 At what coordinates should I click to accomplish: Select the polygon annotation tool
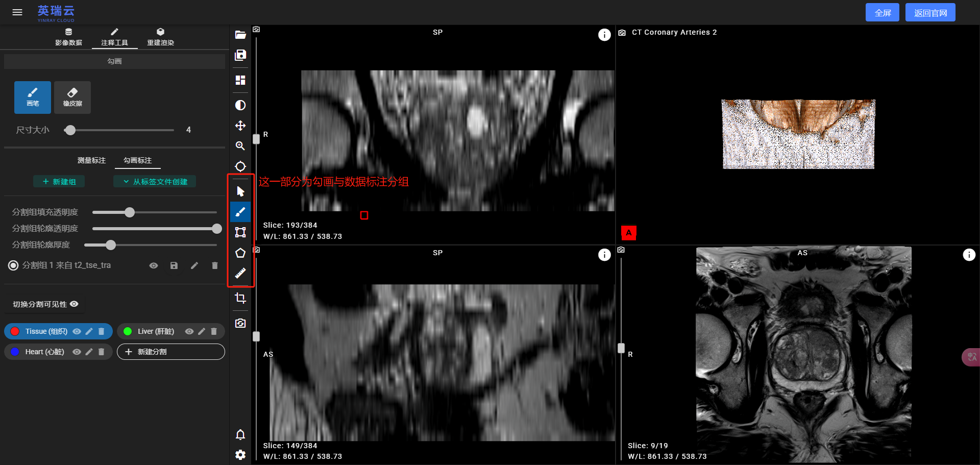coord(240,253)
